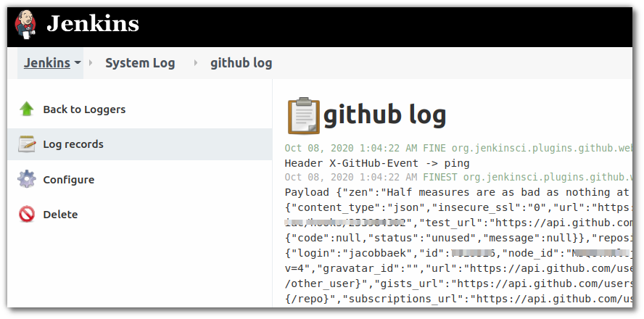Click the Log records notepad icon

(x=27, y=144)
